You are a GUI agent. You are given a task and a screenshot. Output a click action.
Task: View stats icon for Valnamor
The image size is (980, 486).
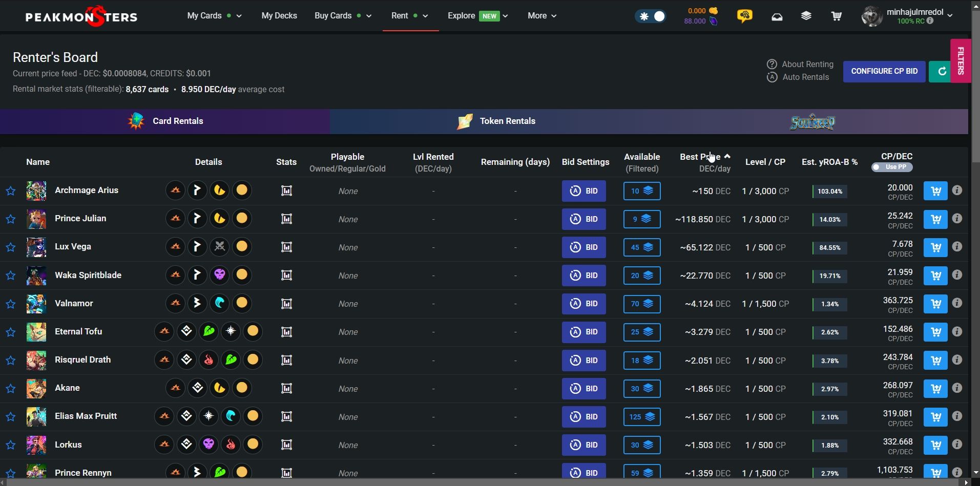tap(287, 304)
